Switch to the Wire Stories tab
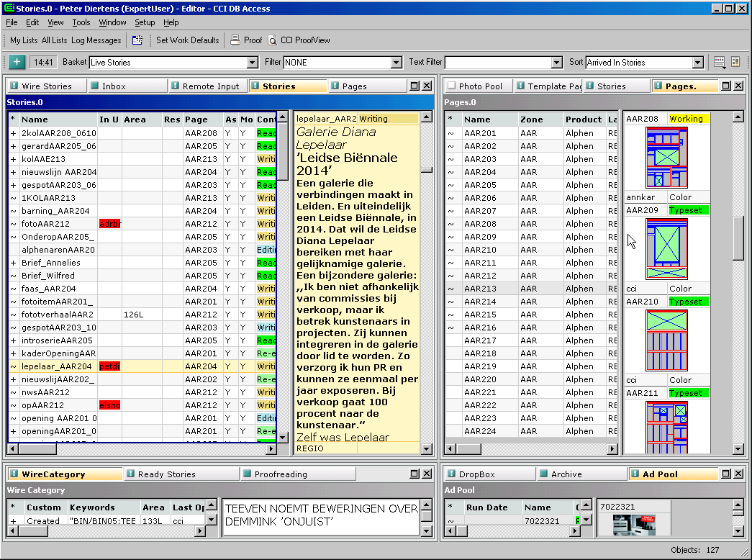The width and height of the screenshot is (752, 560). click(x=47, y=86)
